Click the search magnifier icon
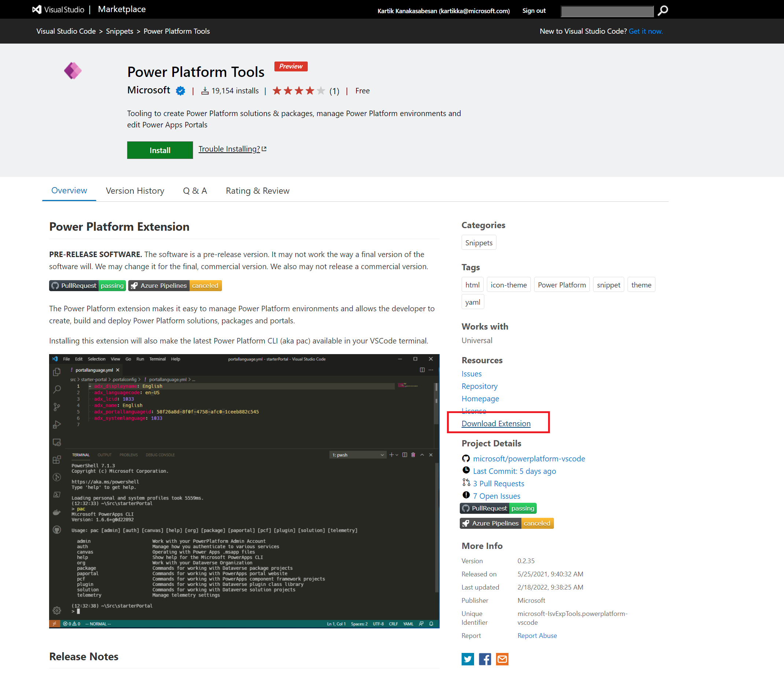 pos(662,11)
